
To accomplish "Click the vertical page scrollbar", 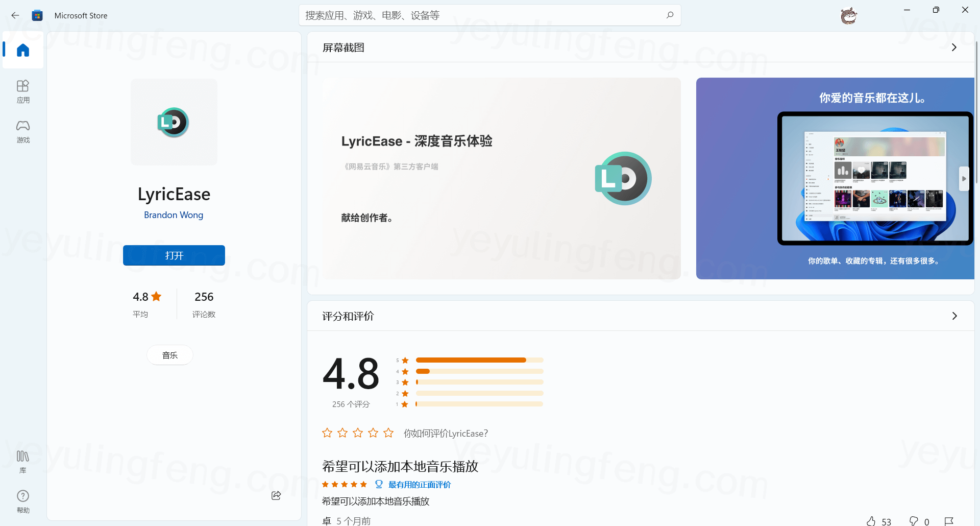I will click(976, 112).
